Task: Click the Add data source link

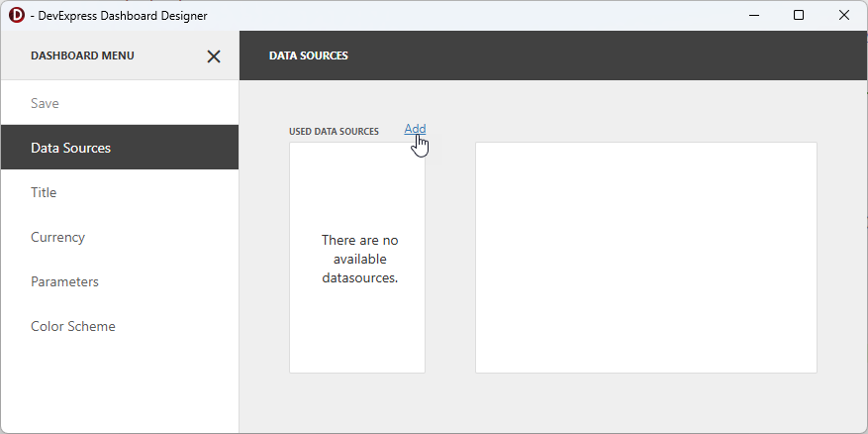Action: (x=415, y=129)
